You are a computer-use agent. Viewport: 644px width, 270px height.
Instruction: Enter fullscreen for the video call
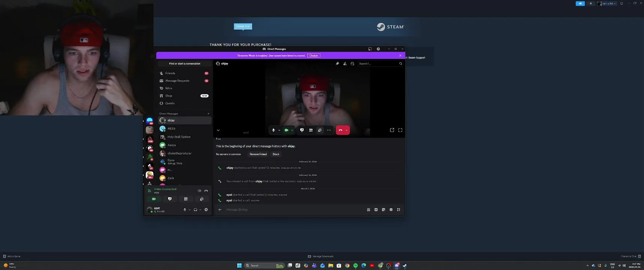(400, 130)
